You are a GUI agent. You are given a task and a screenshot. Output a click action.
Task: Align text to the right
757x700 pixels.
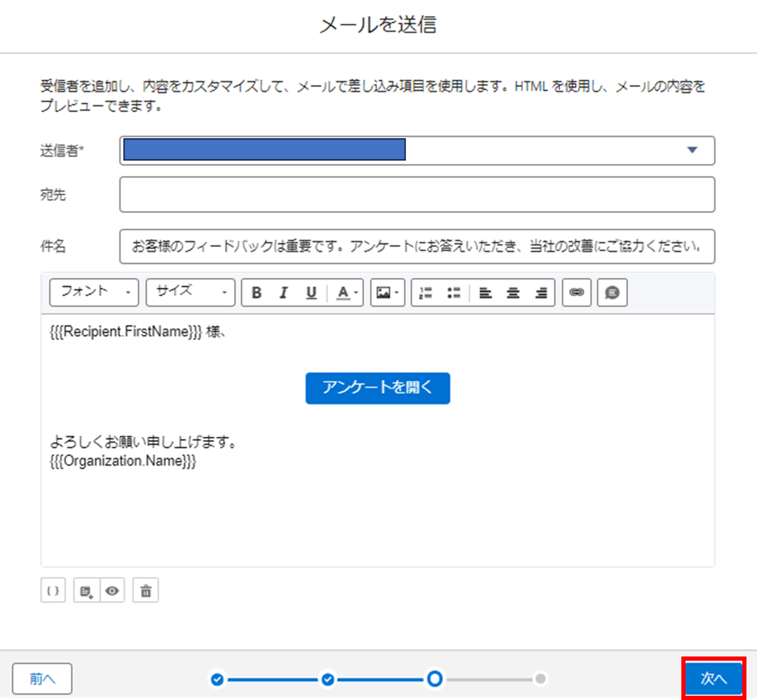(540, 293)
